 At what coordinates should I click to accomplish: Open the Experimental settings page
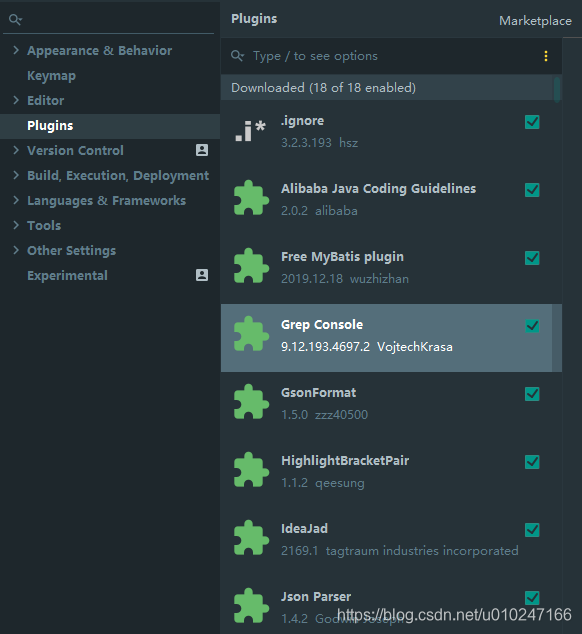pos(67,275)
